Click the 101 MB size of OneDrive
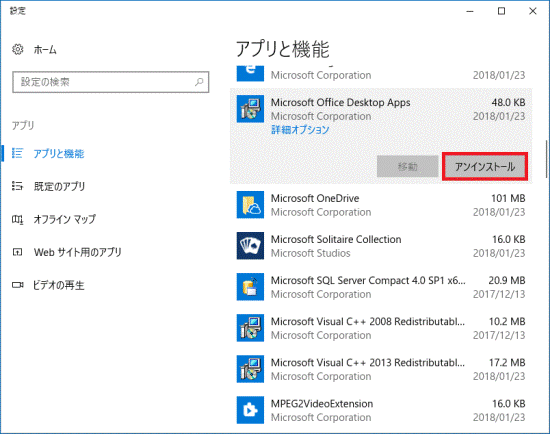 (508, 198)
